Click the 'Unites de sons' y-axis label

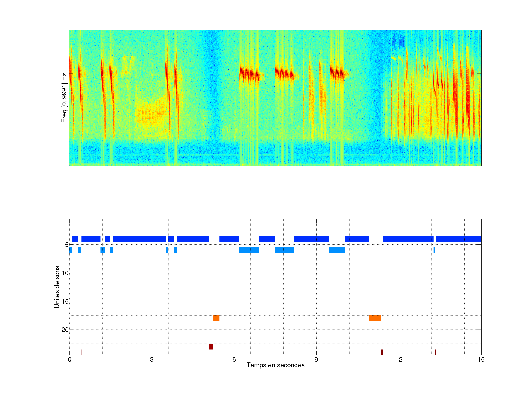point(57,287)
